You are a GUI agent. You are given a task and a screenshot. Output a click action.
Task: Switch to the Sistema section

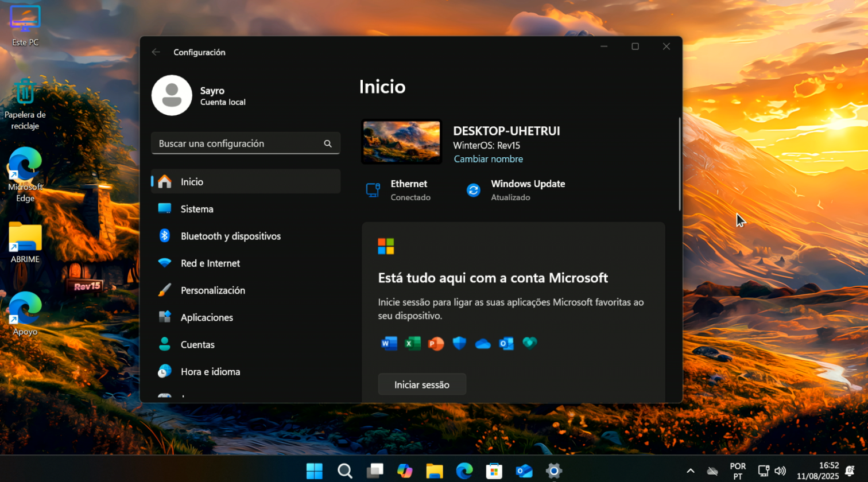point(197,208)
